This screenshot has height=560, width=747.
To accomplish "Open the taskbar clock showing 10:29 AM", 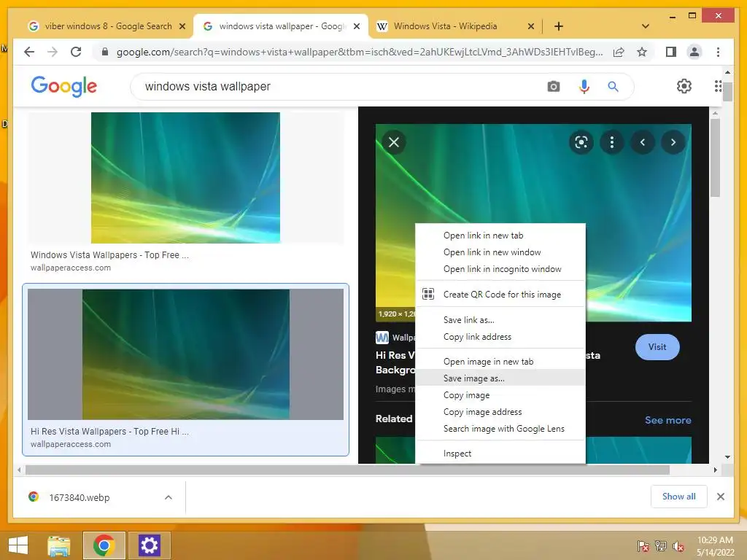I will (x=715, y=546).
